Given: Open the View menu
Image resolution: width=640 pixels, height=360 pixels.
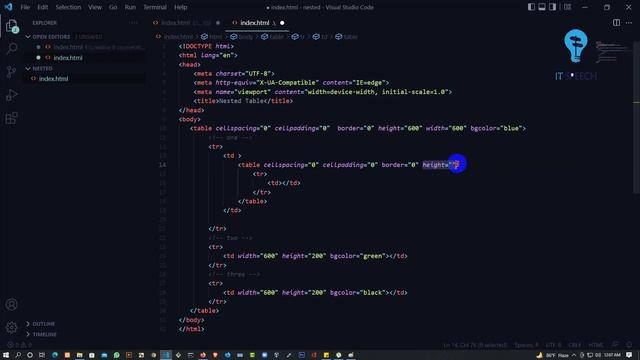Looking at the screenshot, I should pos(95,7).
